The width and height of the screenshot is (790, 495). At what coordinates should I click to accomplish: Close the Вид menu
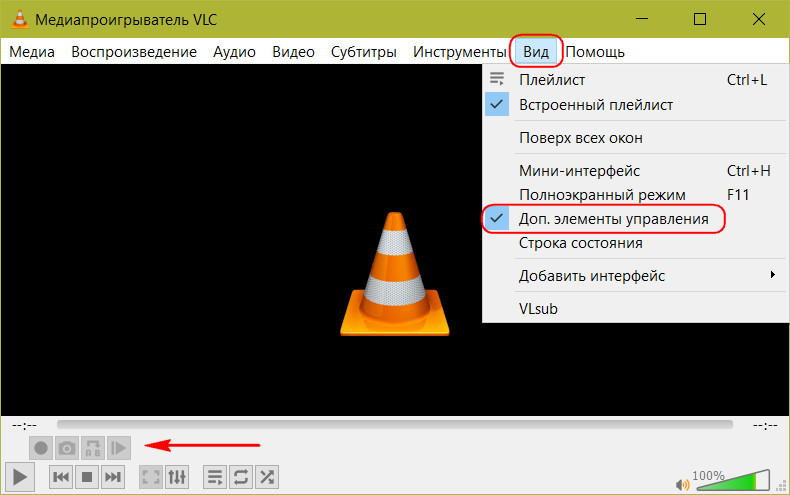click(x=536, y=52)
